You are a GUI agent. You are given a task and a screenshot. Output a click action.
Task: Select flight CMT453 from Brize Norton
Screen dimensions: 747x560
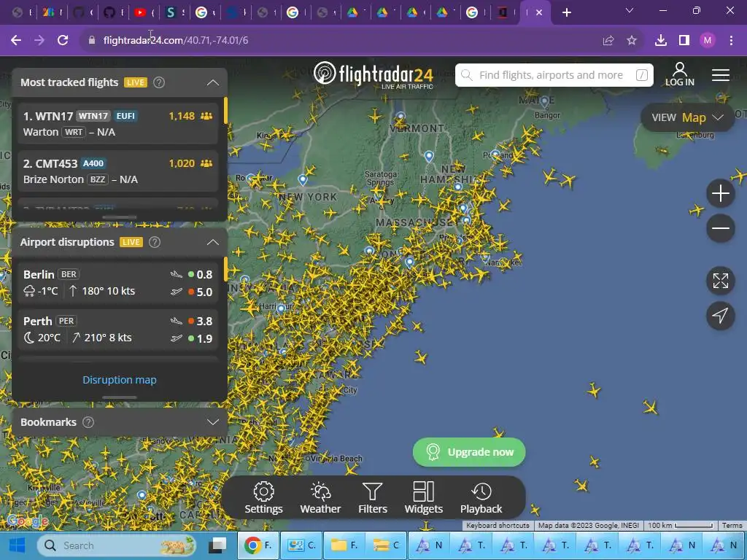(x=117, y=171)
